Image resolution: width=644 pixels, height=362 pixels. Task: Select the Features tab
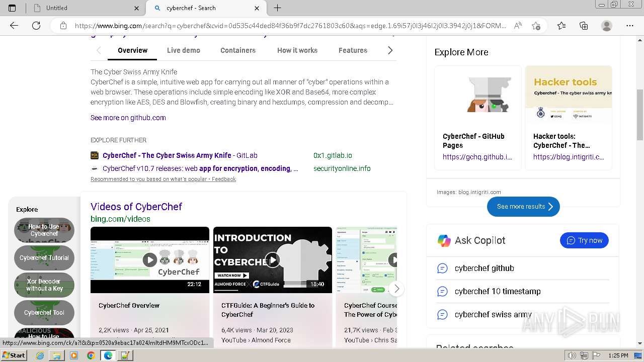(x=353, y=50)
